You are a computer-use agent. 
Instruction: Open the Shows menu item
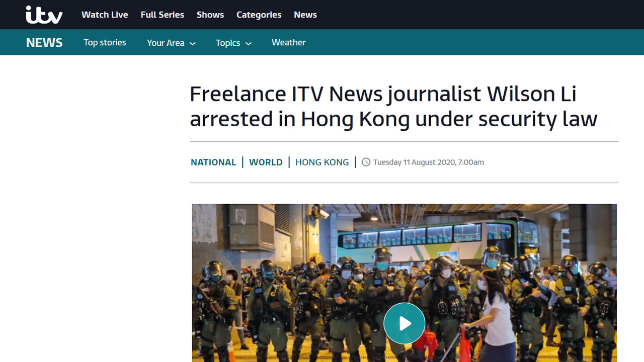click(x=210, y=15)
